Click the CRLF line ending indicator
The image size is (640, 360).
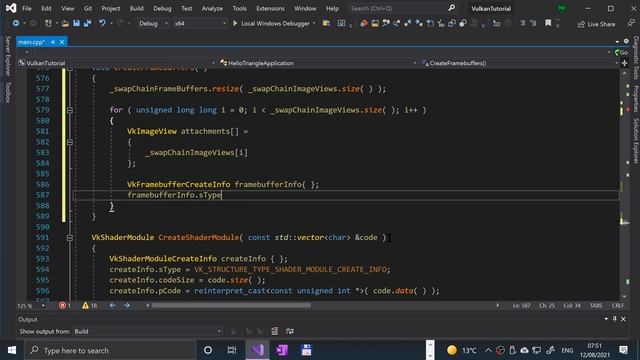click(618, 305)
